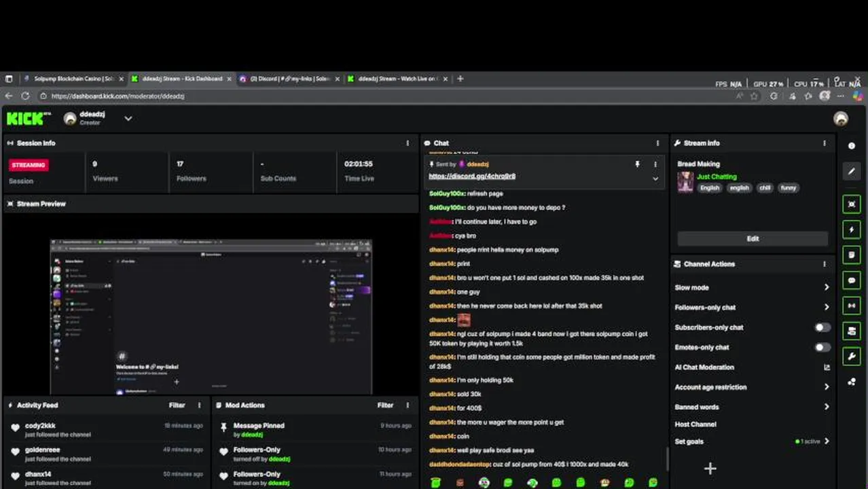The width and height of the screenshot is (868, 489).
Task: Click the plus add widget button
Action: pyautogui.click(x=710, y=469)
